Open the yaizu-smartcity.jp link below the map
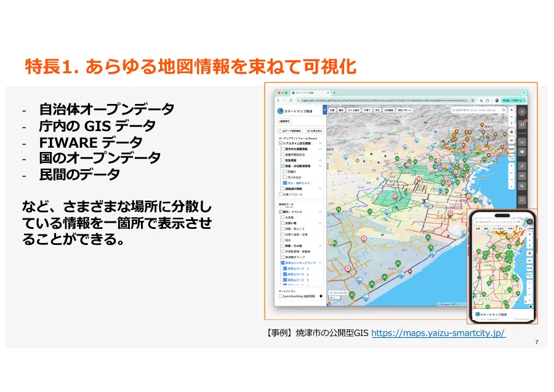Viewport: 554px width, 392px height. click(x=438, y=333)
